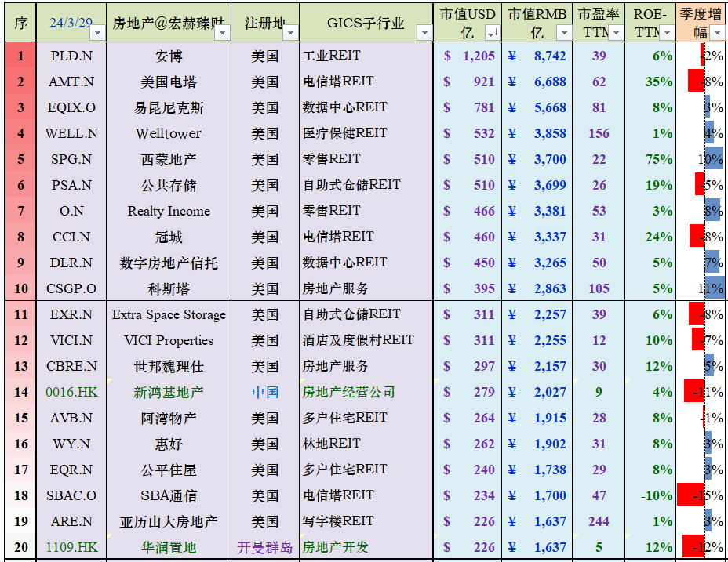This screenshot has width=728, height=562.
Task: Select the 房地产经营公司 sub-industry cell
Action: point(366,392)
